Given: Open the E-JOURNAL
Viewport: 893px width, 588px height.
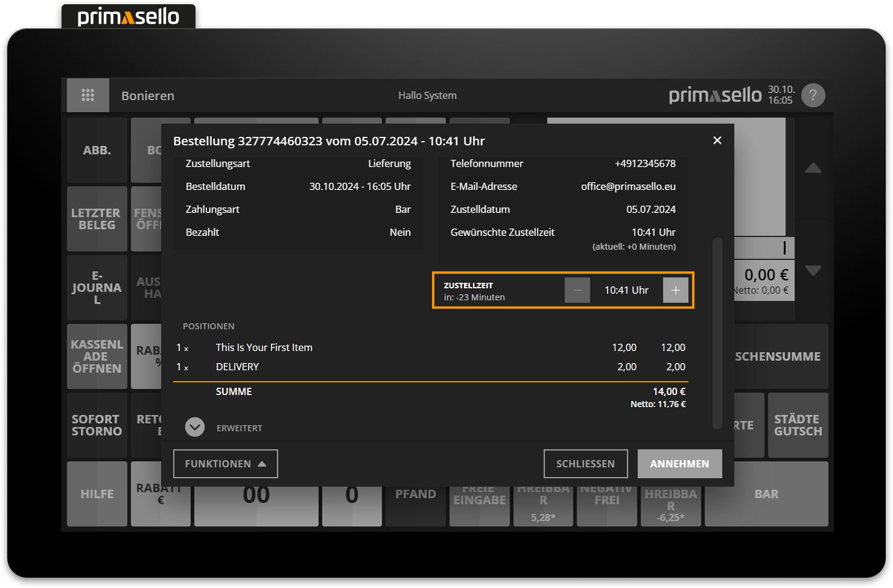Looking at the screenshot, I should pos(97,288).
